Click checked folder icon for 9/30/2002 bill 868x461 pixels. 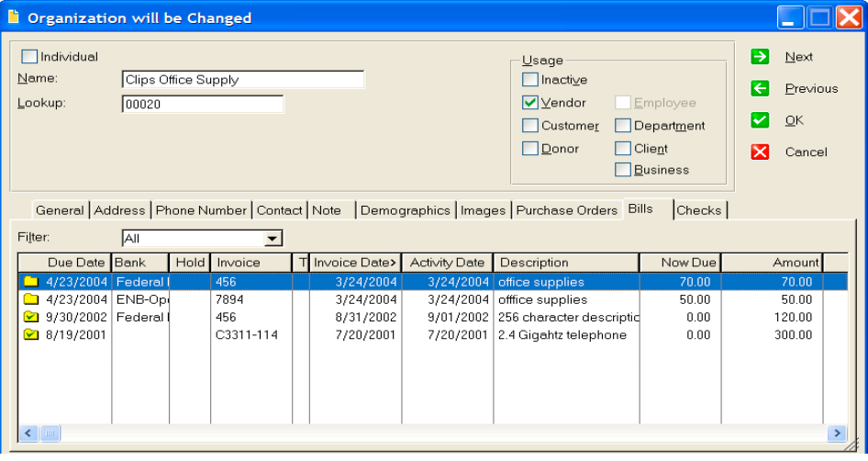point(31,317)
